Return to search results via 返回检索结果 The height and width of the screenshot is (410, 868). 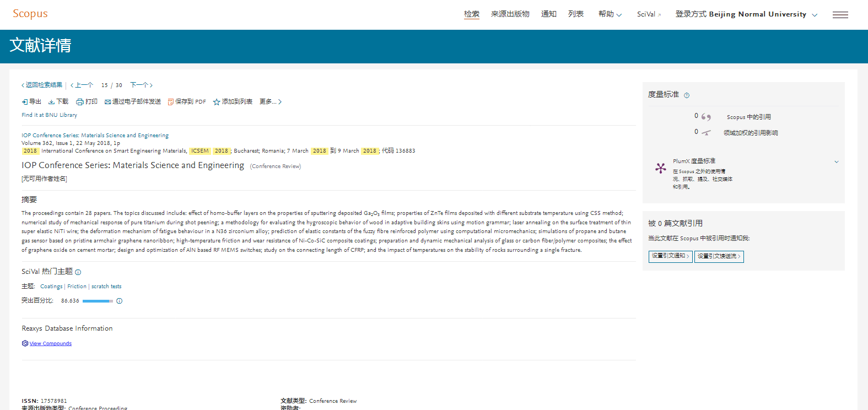coord(42,85)
